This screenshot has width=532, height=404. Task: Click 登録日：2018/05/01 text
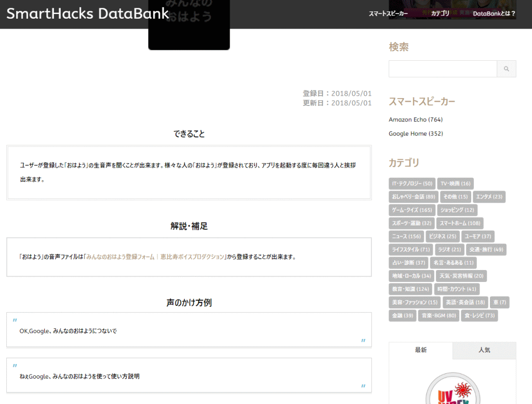click(337, 93)
